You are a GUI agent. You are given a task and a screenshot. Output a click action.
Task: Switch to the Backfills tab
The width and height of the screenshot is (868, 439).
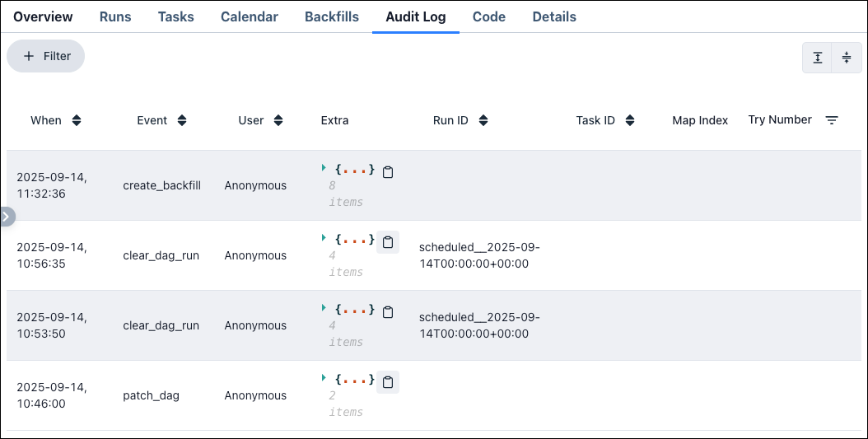coord(331,16)
